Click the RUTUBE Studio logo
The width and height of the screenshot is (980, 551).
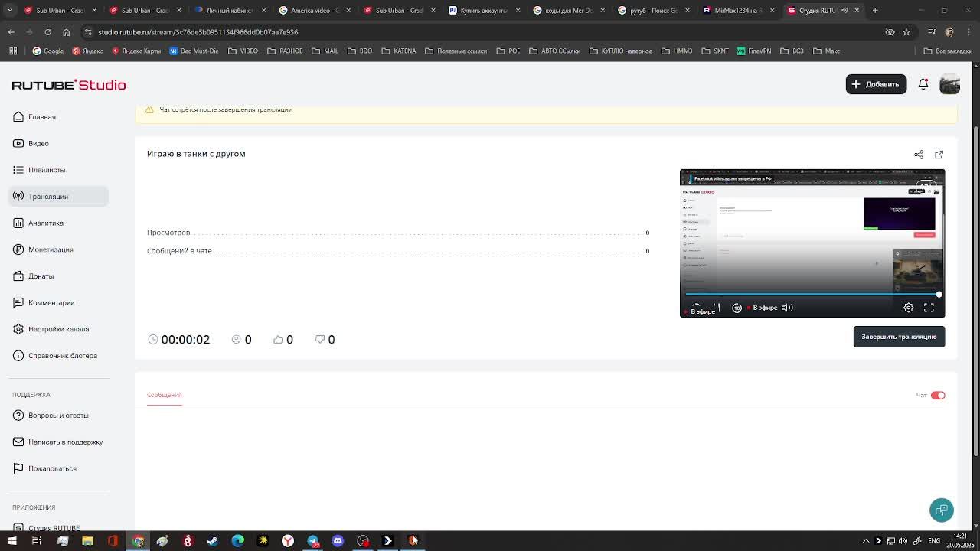click(x=69, y=85)
